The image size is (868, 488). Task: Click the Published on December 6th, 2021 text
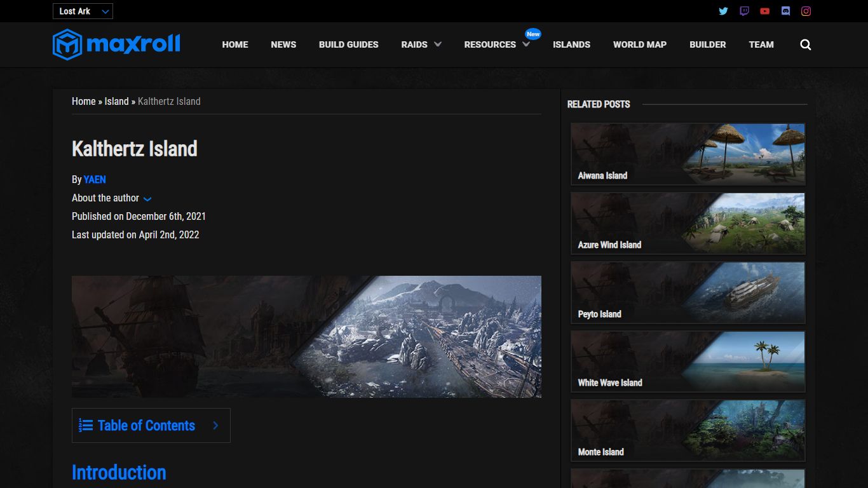(139, 216)
